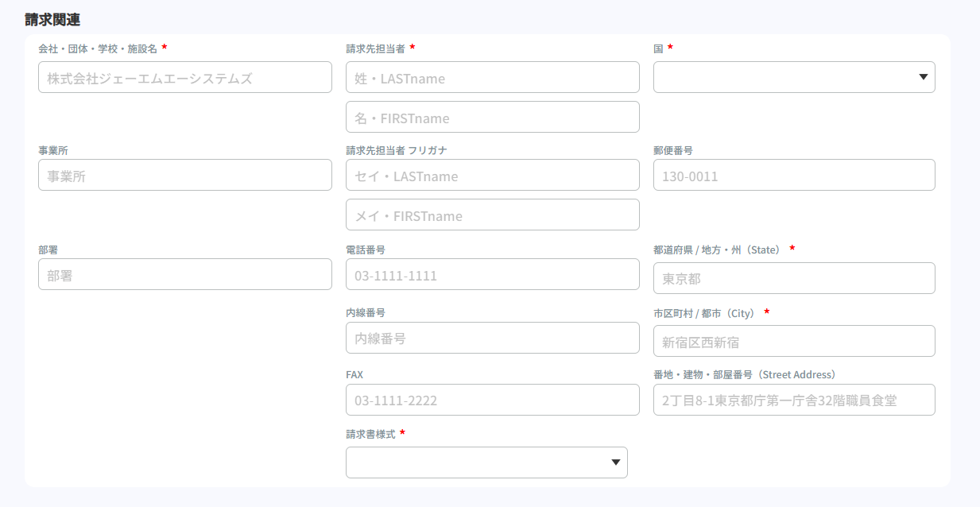980x507 pixels.
Task: Expand the 請求書様式 dropdown
Action: point(486,462)
